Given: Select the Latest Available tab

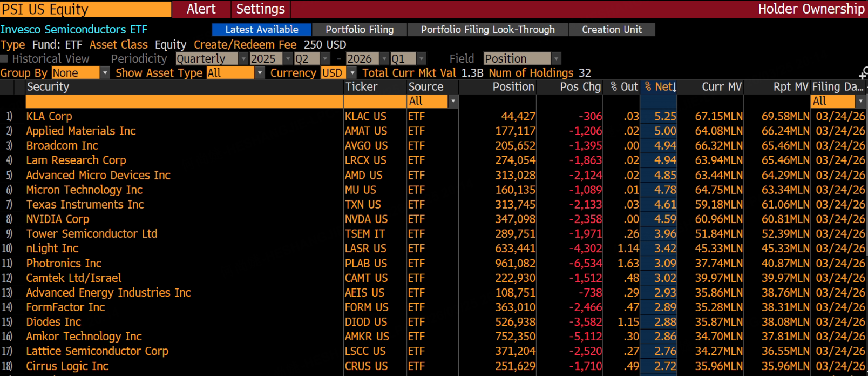Looking at the screenshot, I should click(x=262, y=30).
